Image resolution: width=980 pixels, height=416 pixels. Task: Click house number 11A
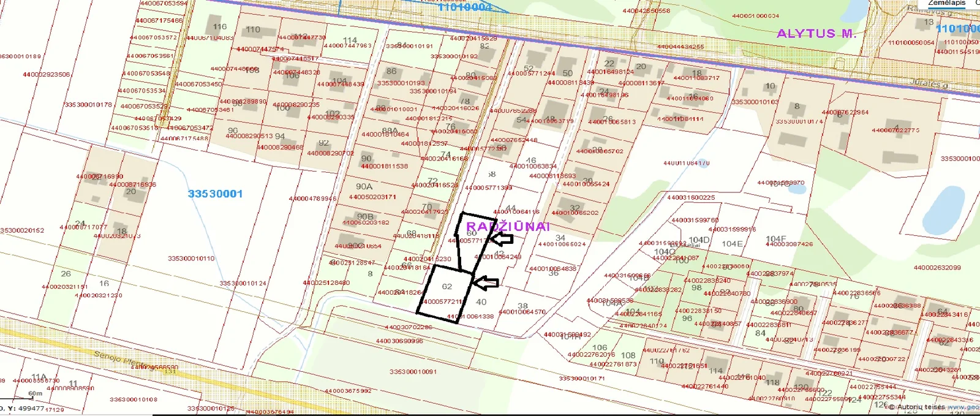pyautogui.click(x=39, y=377)
